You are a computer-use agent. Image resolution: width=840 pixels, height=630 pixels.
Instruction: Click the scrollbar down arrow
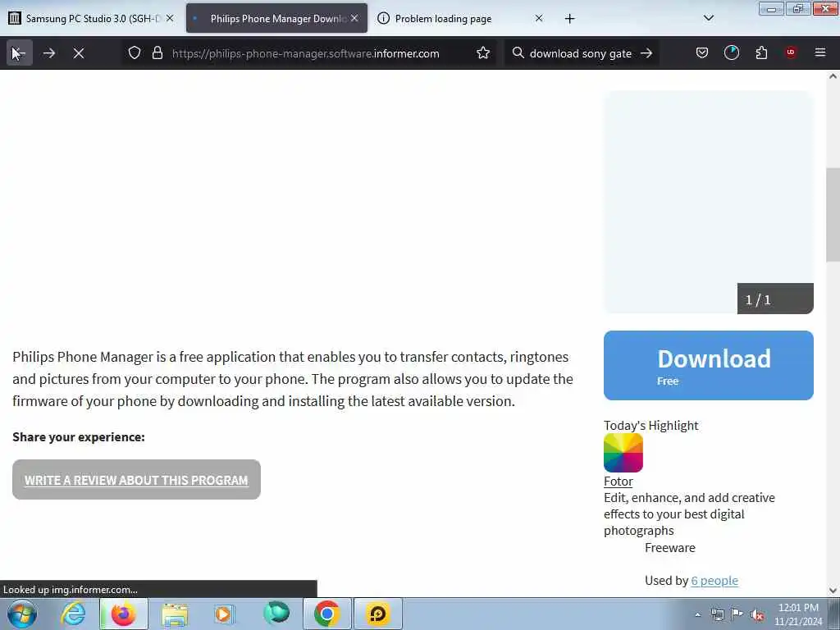click(x=833, y=591)
